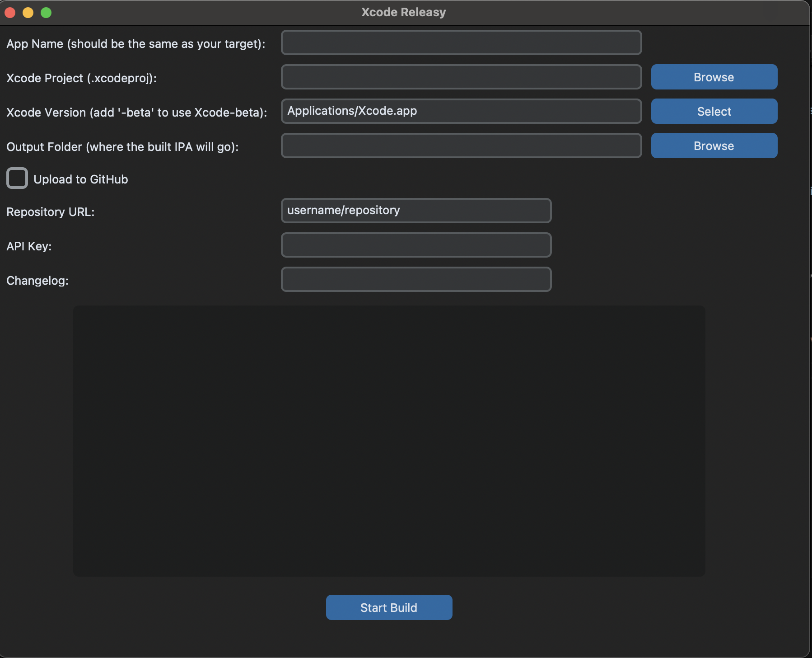The image size is (812, 658).
Task: Enable the Upload to GitHub checkbox
Action: click(x=17, y=178)
